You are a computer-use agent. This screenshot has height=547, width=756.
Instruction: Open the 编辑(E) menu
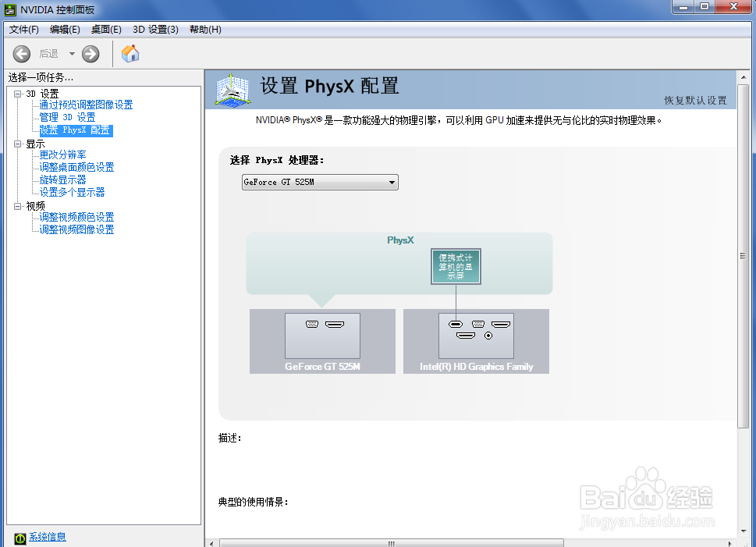click(x=65, y=30)
